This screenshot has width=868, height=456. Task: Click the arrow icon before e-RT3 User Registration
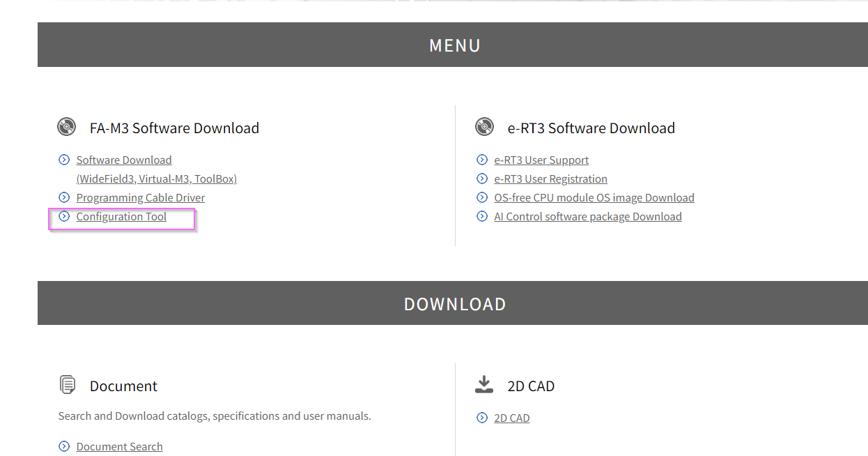[482, 178]
